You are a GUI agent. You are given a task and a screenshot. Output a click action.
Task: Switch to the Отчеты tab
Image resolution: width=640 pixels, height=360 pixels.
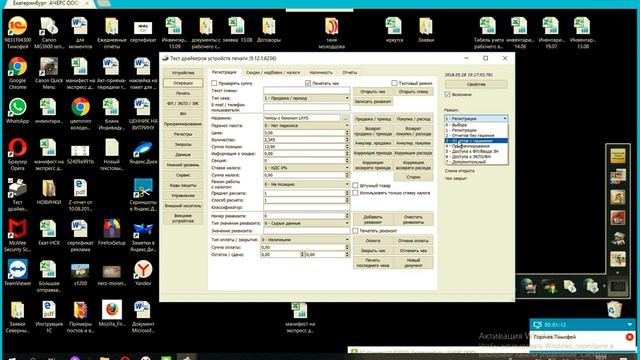click(x=349, y=72)
